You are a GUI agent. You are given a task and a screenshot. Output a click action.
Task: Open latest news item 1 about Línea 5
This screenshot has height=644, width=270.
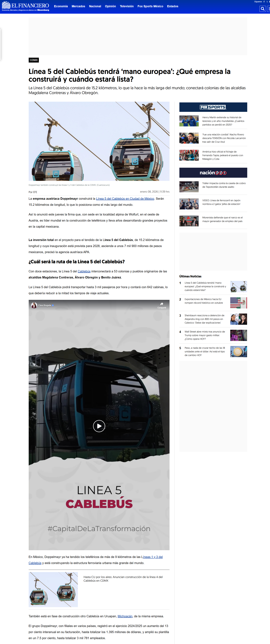[x=205, y=286]
